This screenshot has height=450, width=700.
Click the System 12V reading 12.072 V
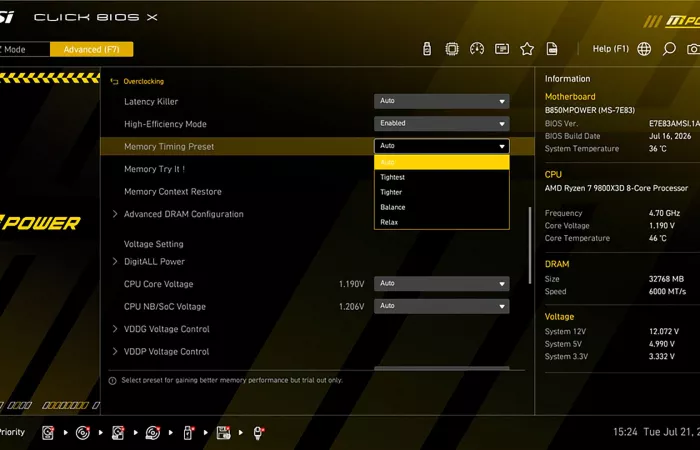(x=664, y=331)
